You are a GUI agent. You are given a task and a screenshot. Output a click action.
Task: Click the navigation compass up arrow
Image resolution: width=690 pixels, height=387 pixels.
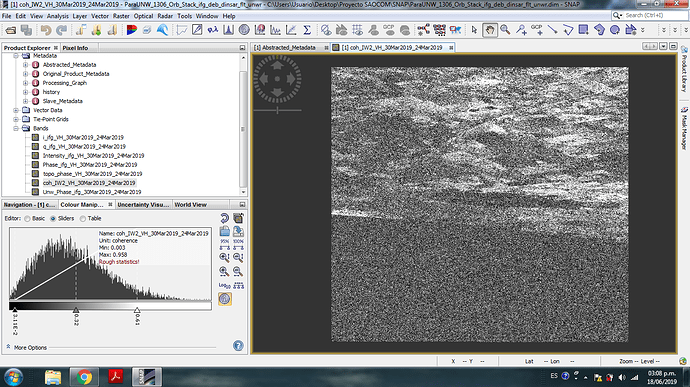(277, 66)
